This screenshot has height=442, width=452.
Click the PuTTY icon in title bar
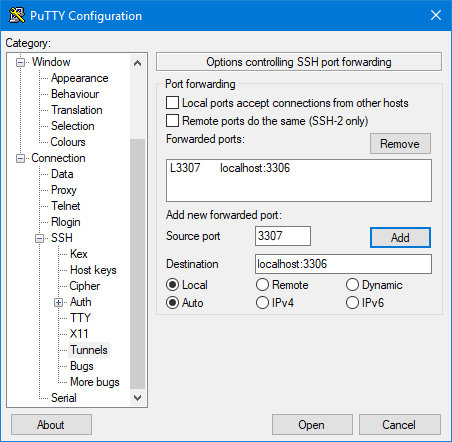pos(16,15)
